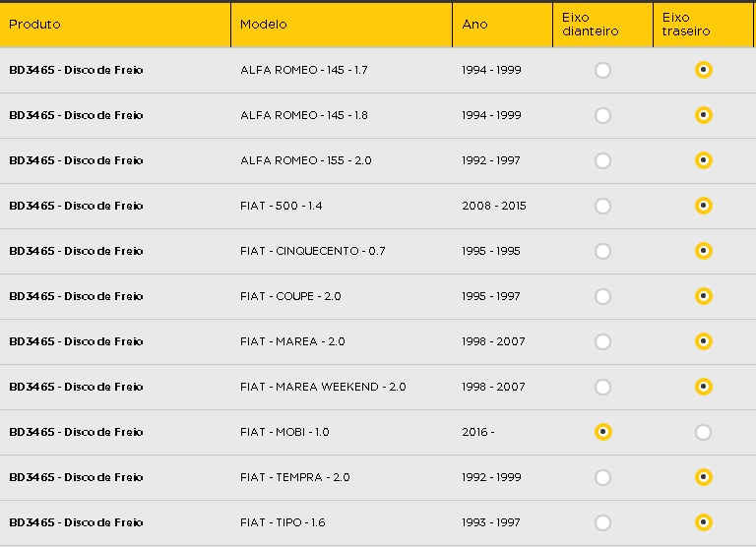Image resolution: width=756 pixels, height=547 pixels.
Task: Click BD3465 product name in Fiat Mobi row
Action: click(x=76, y=432)
